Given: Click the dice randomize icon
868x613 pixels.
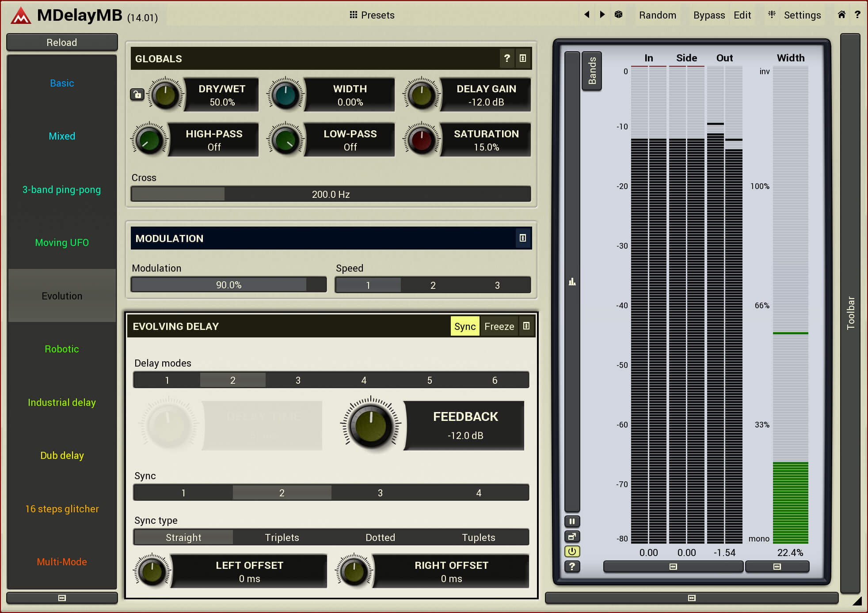Looking at the screenshot, I should 618,15.
